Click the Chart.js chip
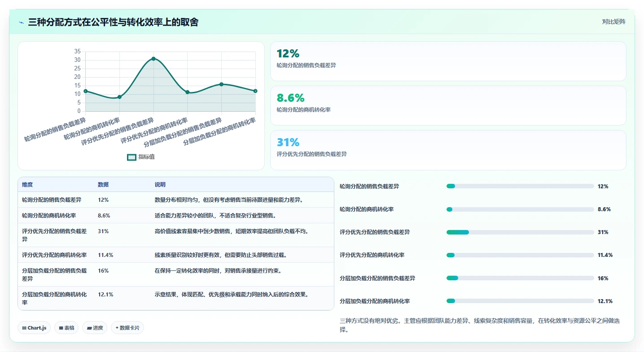Screen dimensions: 644x352 (35, 328)
